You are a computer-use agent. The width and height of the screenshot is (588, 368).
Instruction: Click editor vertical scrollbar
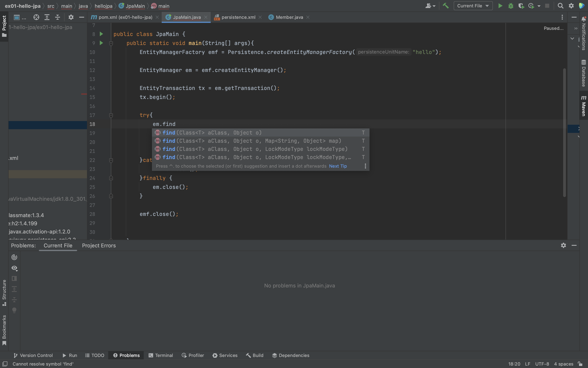coord(565,133)
